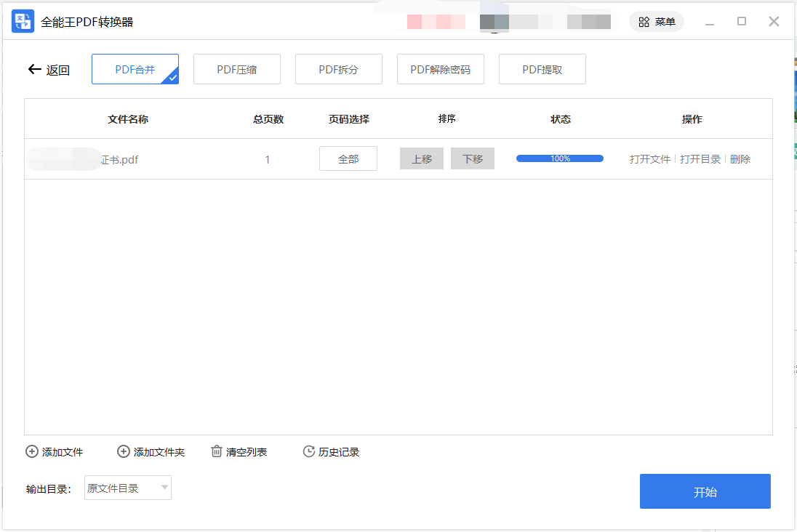Screen dimensions: 797x532
Task: Click the 100% progress bar
Action: click(559, 158)
